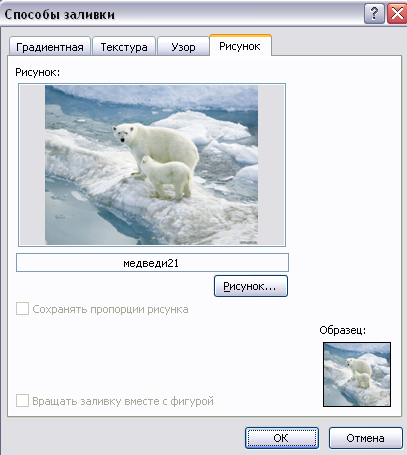Click the Рисунок... button to choose picture
Viewport: 407px width, 455px height.
tap(251, 286)
